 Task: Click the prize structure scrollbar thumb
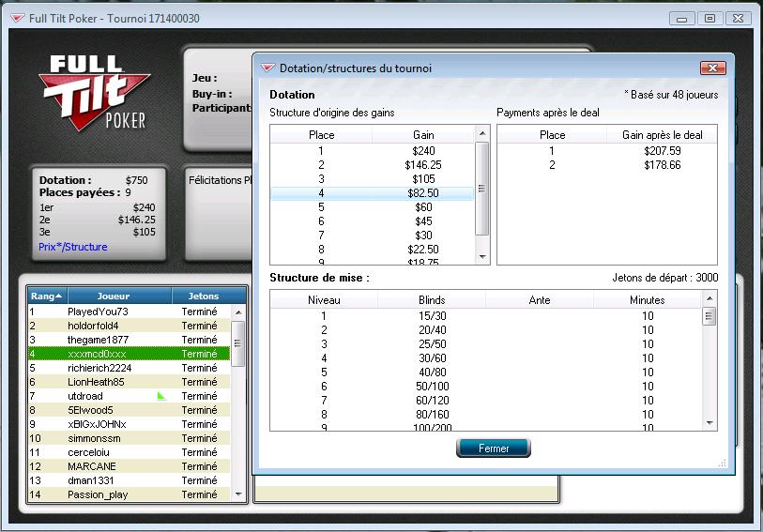pos(482,189)
